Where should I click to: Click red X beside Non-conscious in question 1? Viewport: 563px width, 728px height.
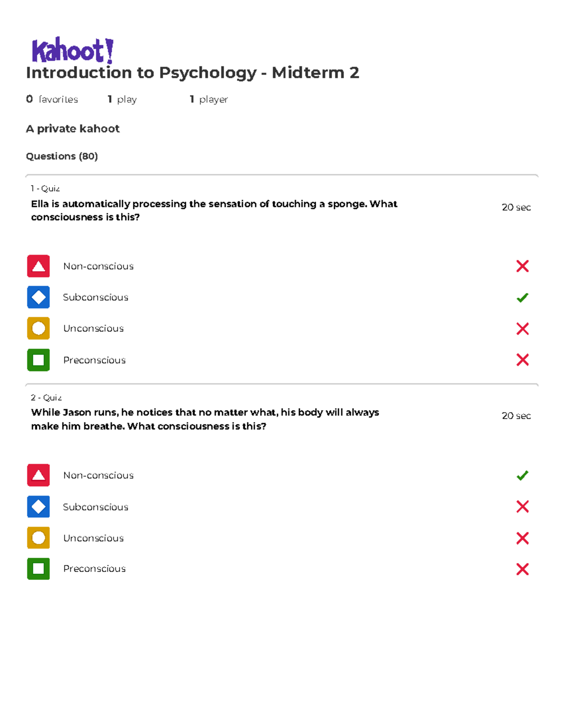pyautogui.click(x=522, y=266)
